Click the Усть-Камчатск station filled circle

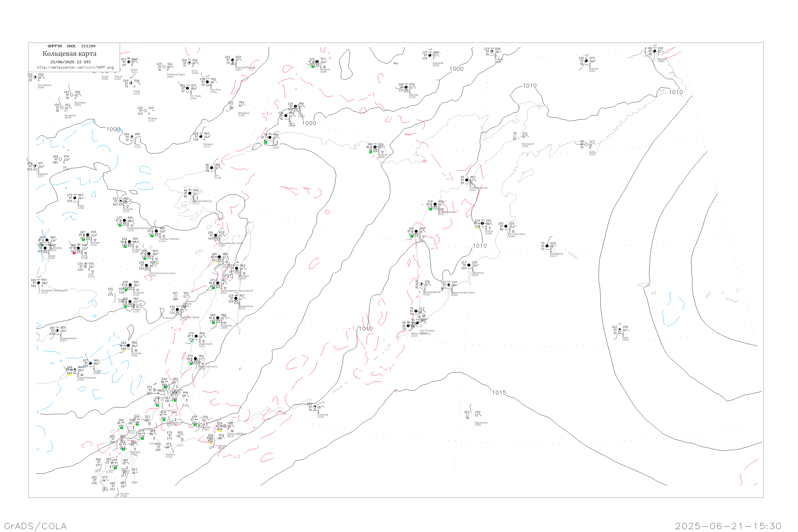click(x=506, y=226)
